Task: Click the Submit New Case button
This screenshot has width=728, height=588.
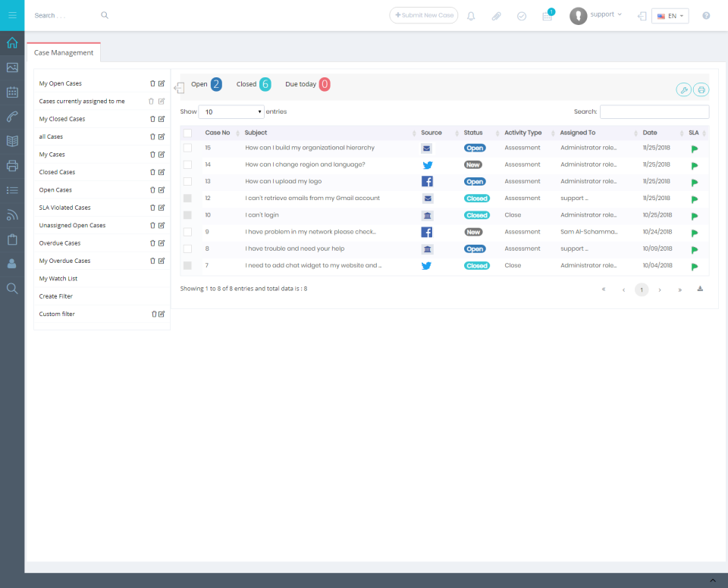Action: click(x=423, y=15)
